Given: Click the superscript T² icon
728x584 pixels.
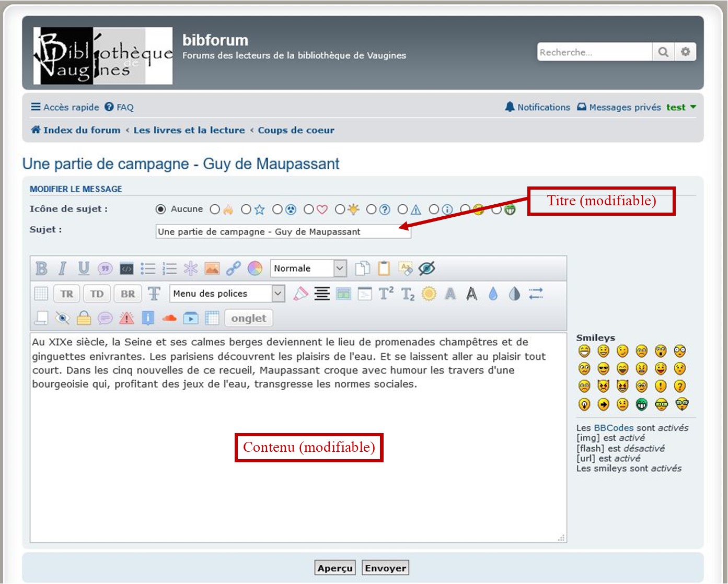Looking at the screenshot, I should coord(386,294).
